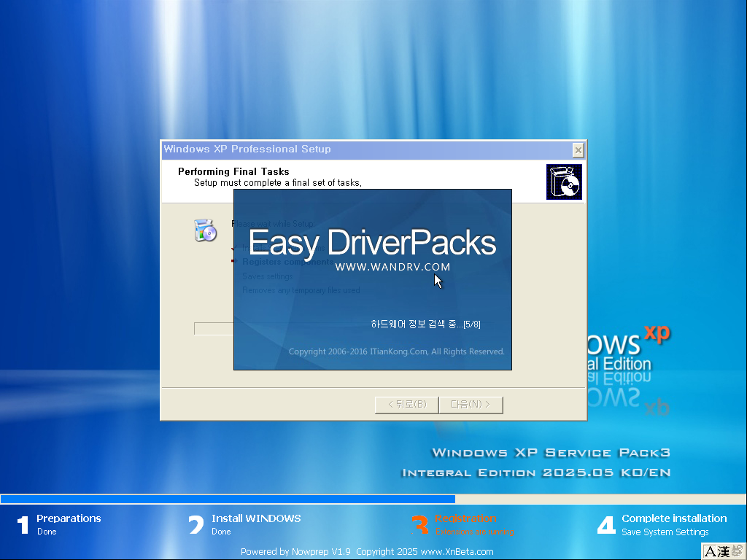Click 'Saves settings' task item
Viewport: 747px width, 560px height.
click(x=267, y=276)
